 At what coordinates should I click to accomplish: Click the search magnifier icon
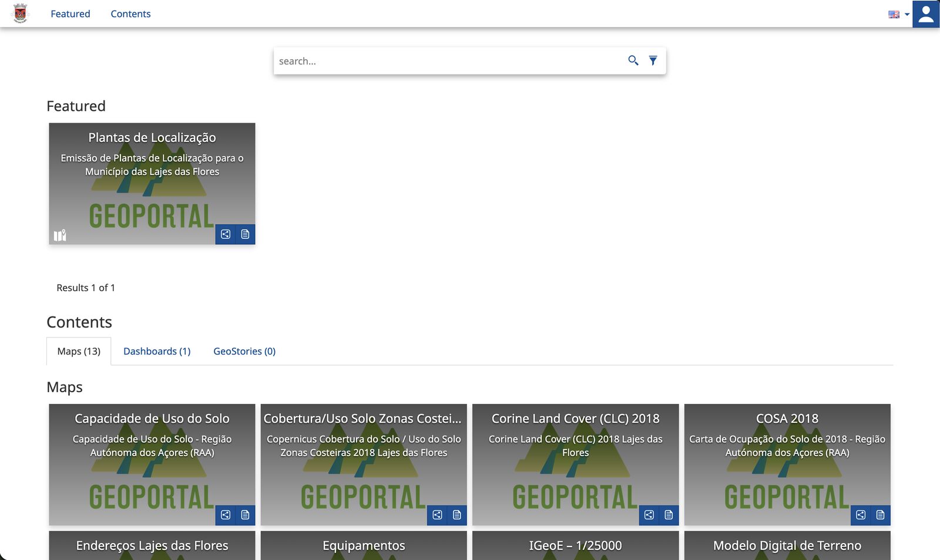[633, 60]
